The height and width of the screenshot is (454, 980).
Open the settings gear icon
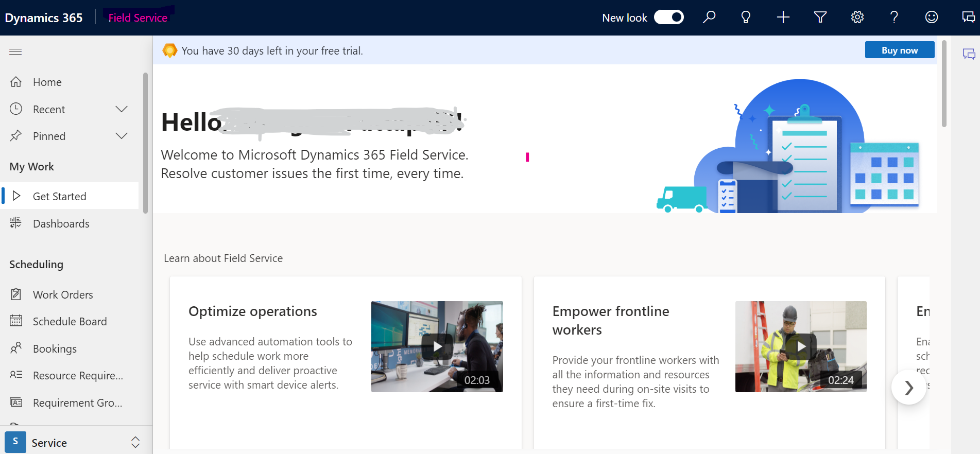tap(857, 18)
